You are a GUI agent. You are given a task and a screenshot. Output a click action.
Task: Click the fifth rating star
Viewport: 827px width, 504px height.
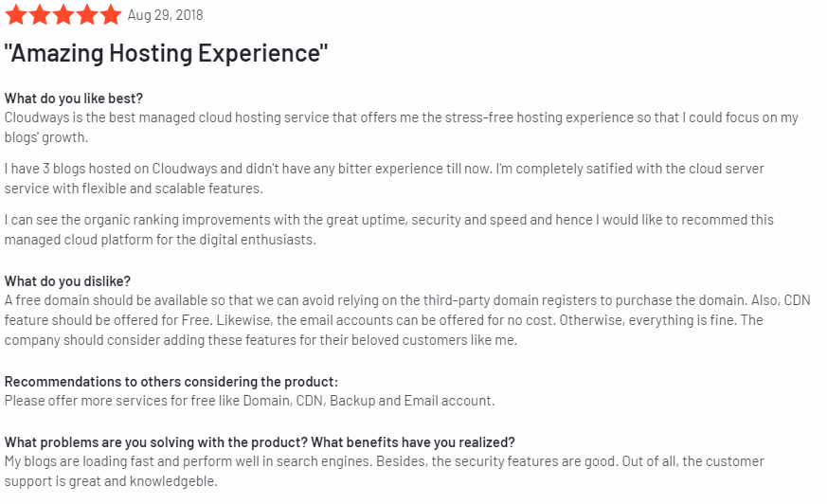[111, 15]
